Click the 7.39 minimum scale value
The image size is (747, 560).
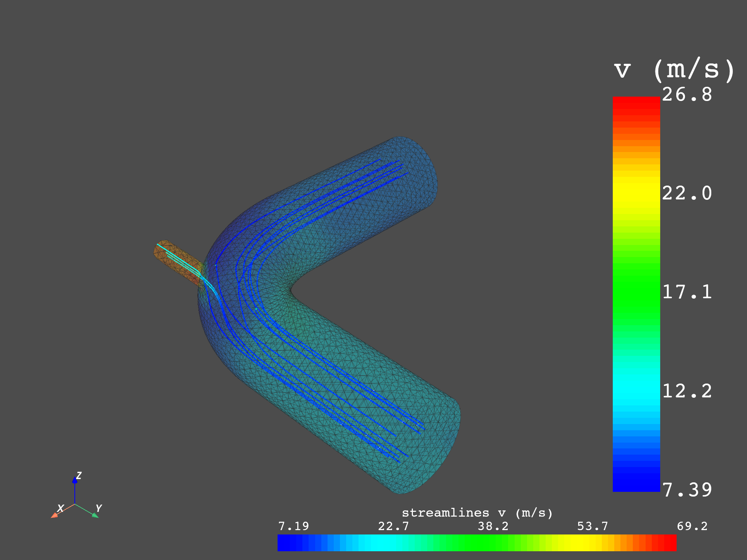click(687, 490)
